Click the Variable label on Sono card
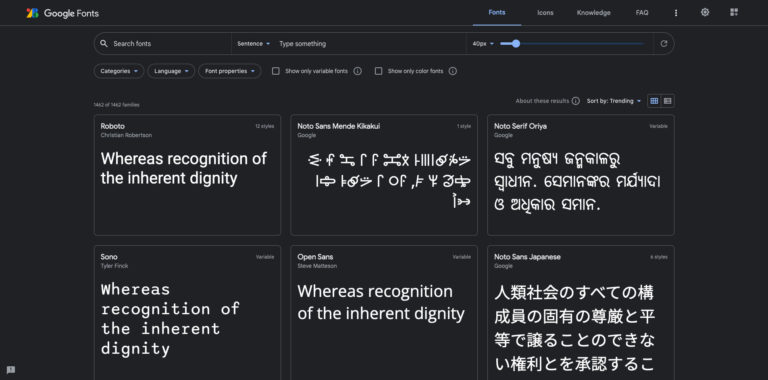 265,257
